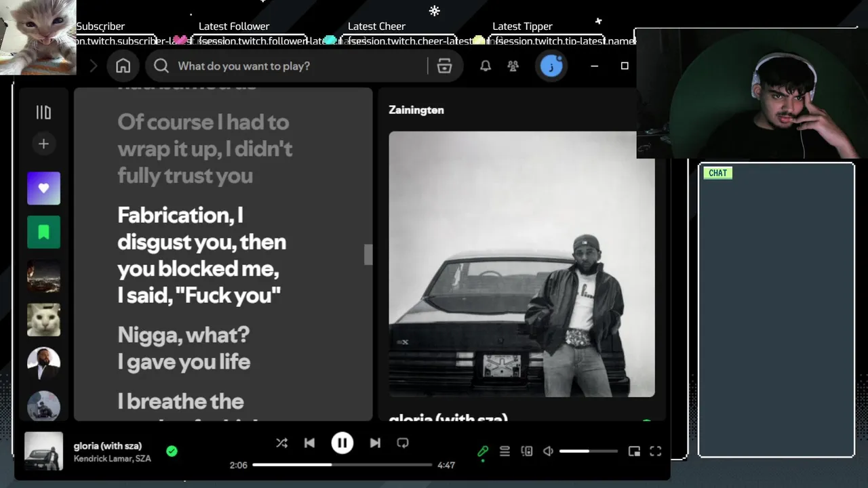This screenshot has width=868, height=488.
Task: Jump to lyric 'I breathe the'
Action: [x=180, y=401]
